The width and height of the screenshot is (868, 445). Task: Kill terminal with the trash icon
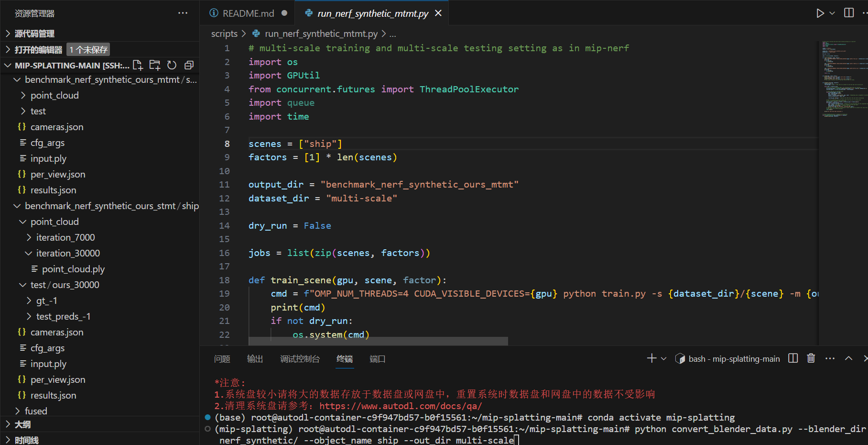[811, 358]
